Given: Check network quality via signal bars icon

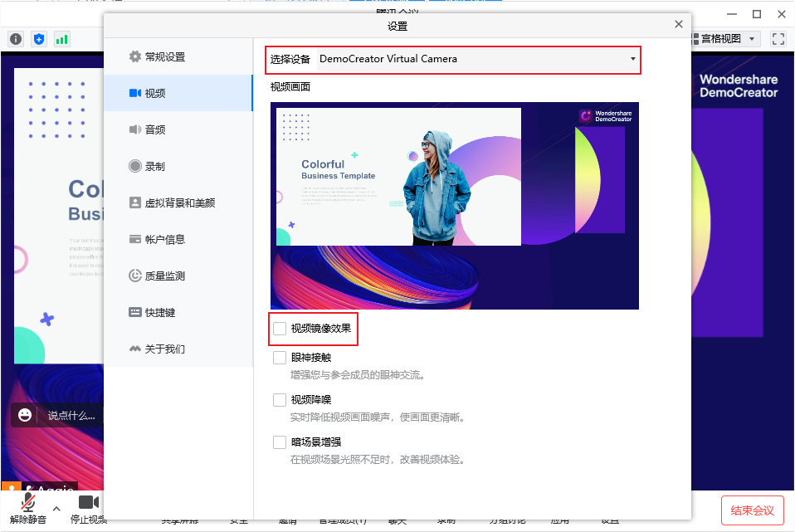Looking at the screenshot, I should [61, 38].
